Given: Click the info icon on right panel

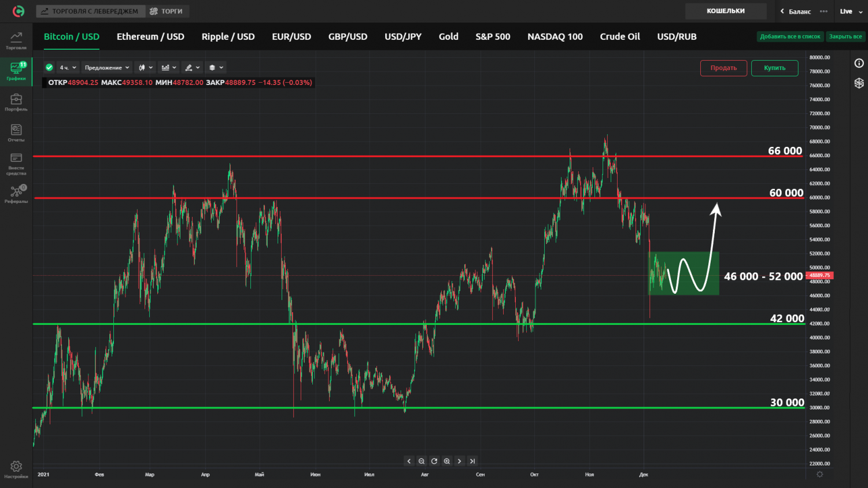Looking at the screenshot, I should (859, 63).
